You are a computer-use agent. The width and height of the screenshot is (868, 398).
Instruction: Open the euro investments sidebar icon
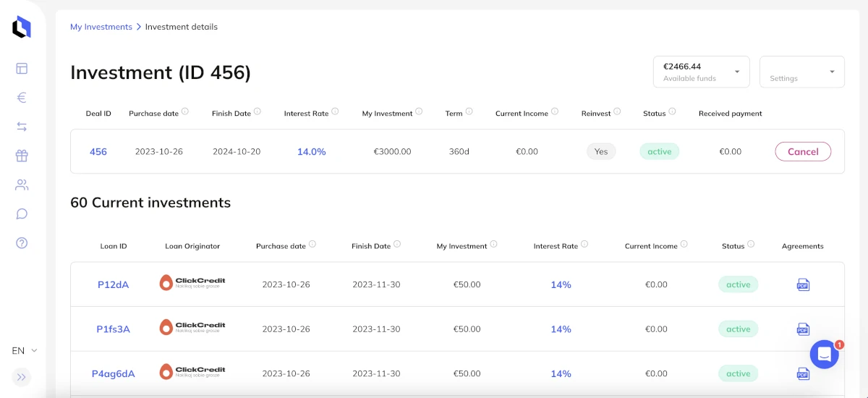(x=22, y=98)
